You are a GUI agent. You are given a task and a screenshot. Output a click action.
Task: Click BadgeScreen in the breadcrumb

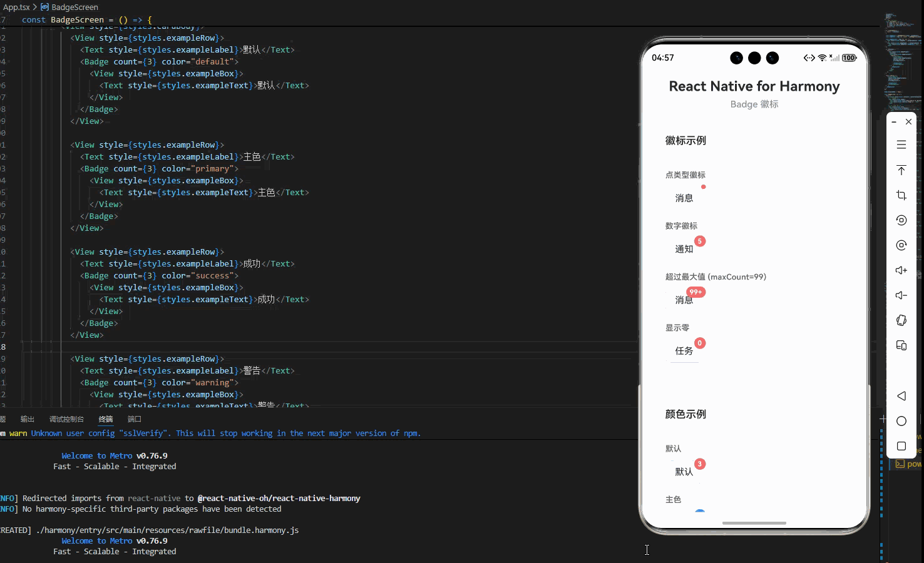(74, 7)
